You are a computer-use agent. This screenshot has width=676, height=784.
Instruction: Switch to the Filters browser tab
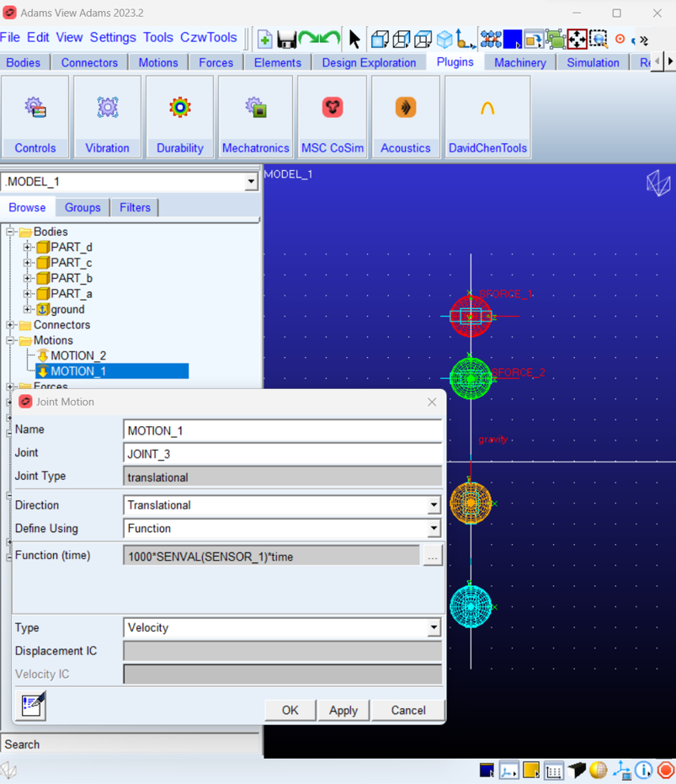(x=135, y=207)
